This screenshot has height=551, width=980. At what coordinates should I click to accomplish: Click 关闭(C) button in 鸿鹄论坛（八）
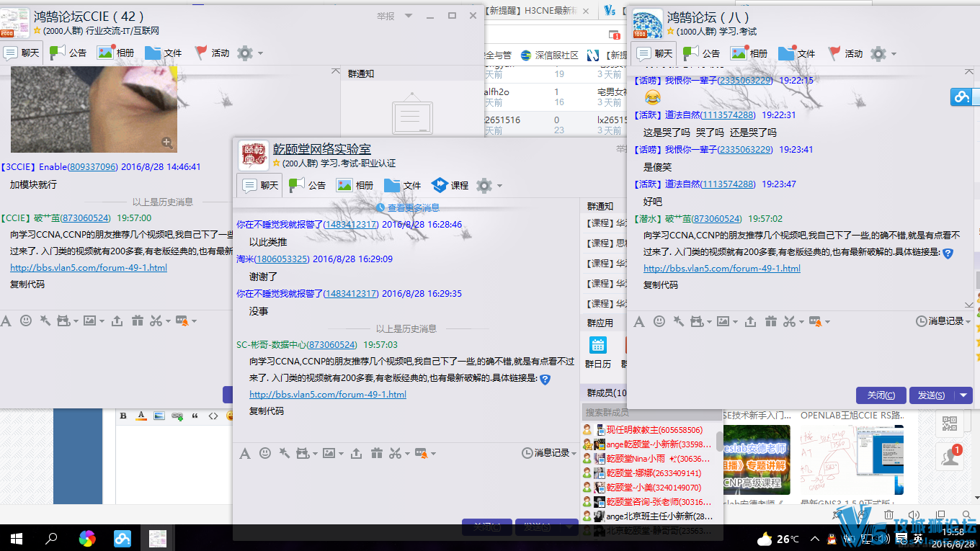[x=881, y=395]
